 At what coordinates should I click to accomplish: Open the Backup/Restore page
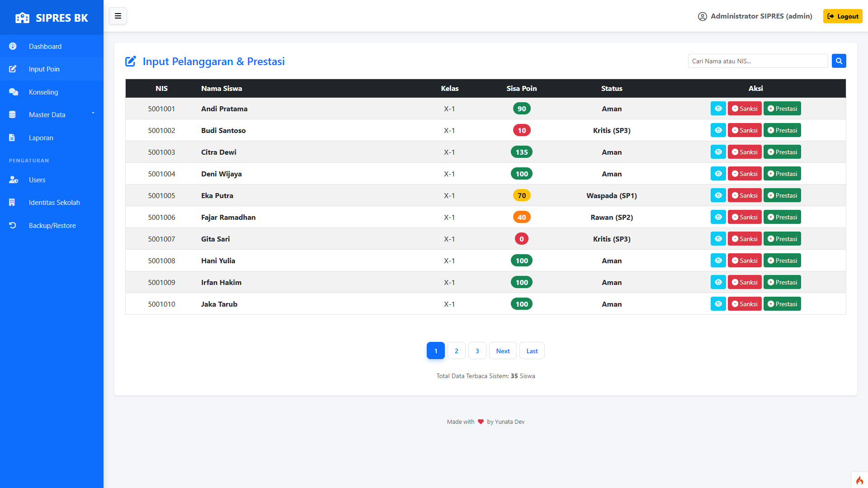coord(52,226)
